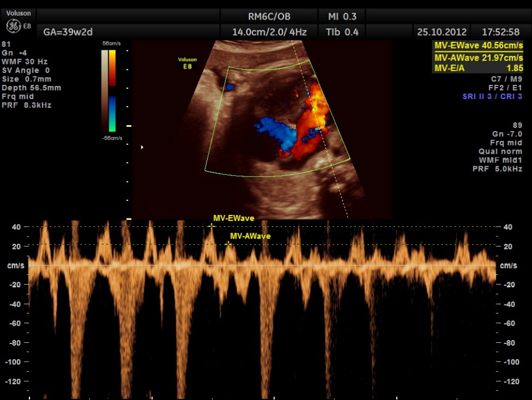The width and height of the screenshot is (532, 400).
Task: Click the Doppler sample volume gate marker
Action: (x=319, y=129)
